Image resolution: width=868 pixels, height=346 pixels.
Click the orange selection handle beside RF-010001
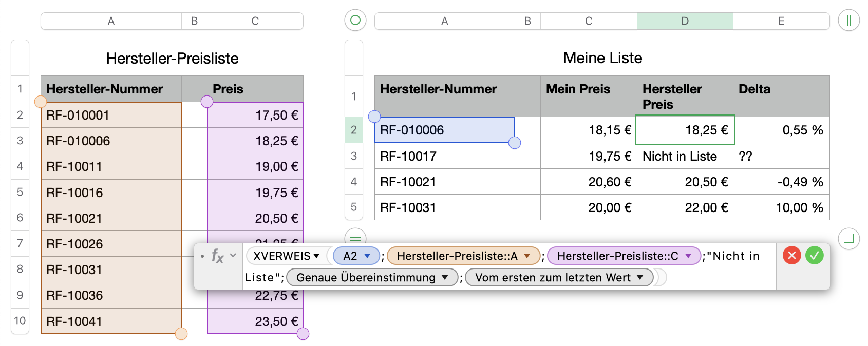click(x=41, y=102)
